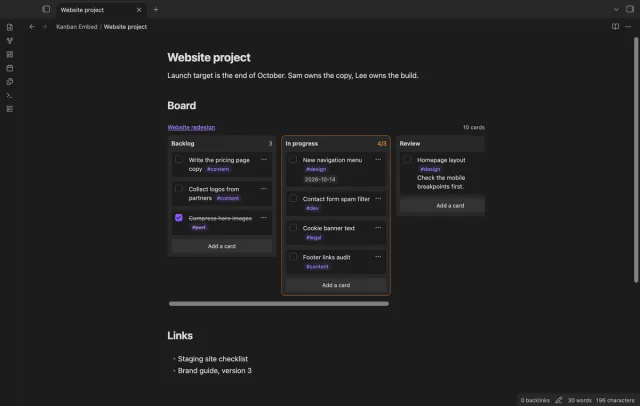Check the pricing page copy card

click(x=179, y=160)
